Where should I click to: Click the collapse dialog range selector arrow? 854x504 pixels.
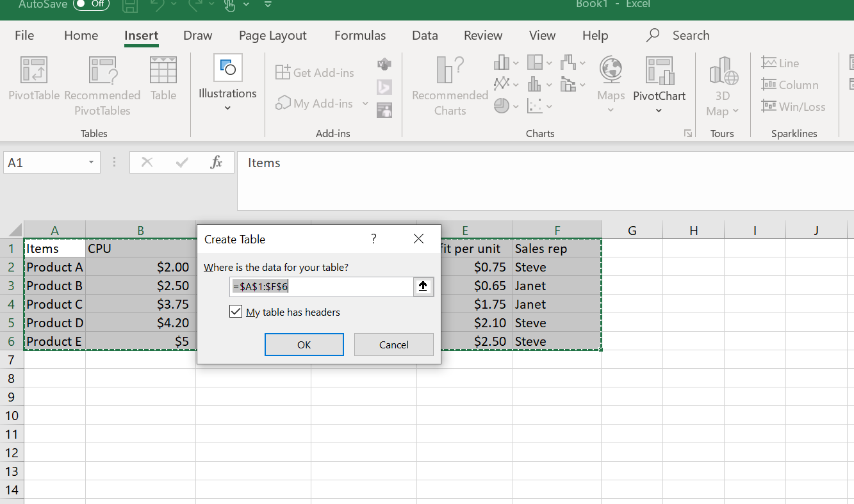click(423, 287)
